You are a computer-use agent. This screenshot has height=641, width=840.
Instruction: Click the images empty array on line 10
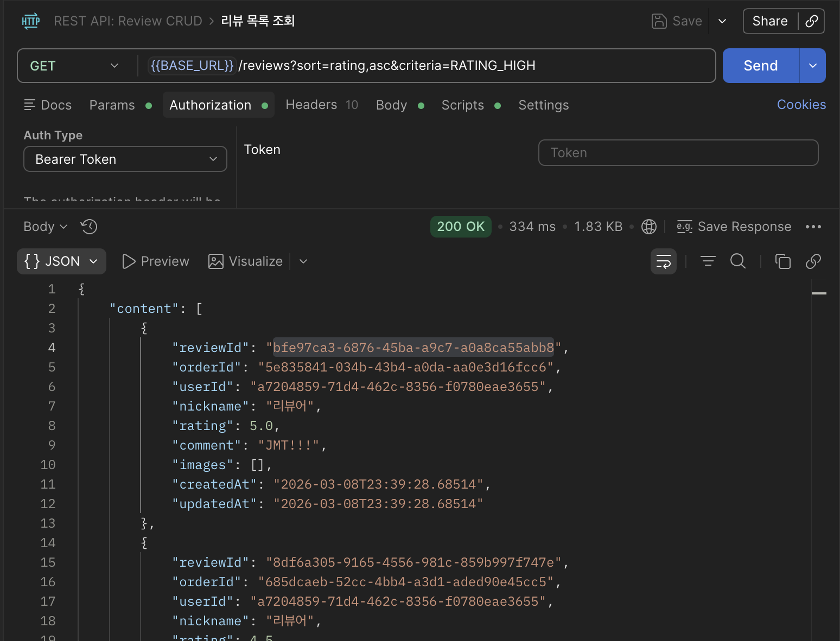click(257, 465)
